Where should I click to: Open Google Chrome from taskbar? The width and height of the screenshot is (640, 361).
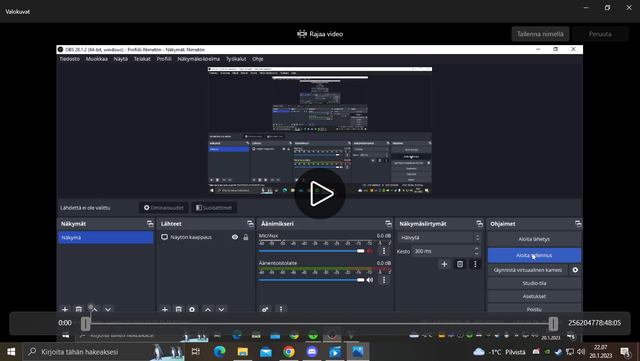[x=289, y=352]
